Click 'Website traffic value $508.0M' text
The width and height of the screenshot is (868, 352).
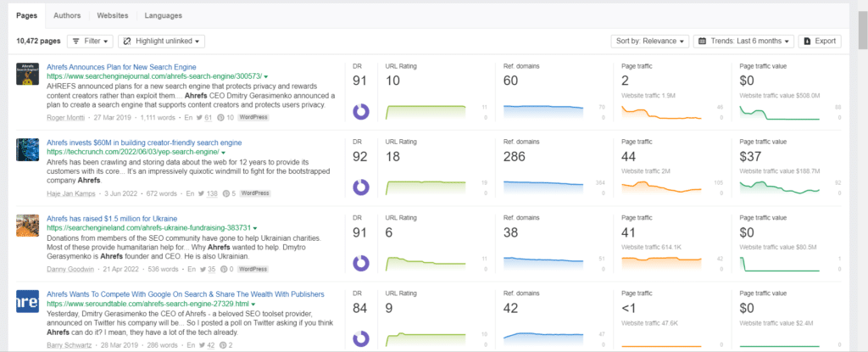(x=780, y=95)
